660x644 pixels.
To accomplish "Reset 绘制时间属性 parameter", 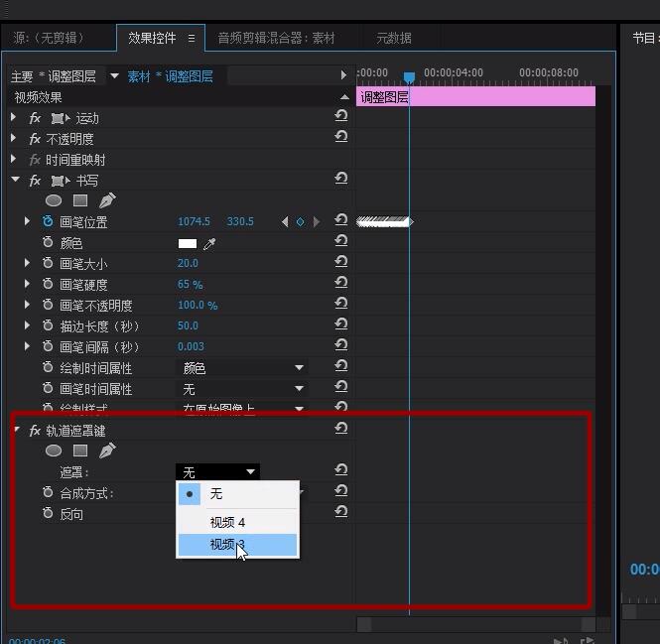I will (341, 365).
